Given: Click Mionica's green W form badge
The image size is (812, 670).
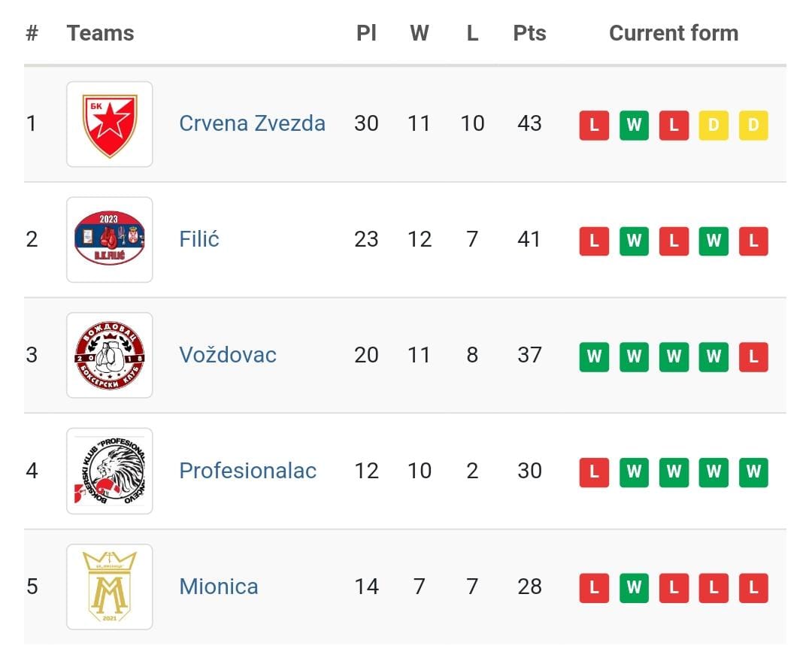Looking at the screenshot, I should 634,588.
